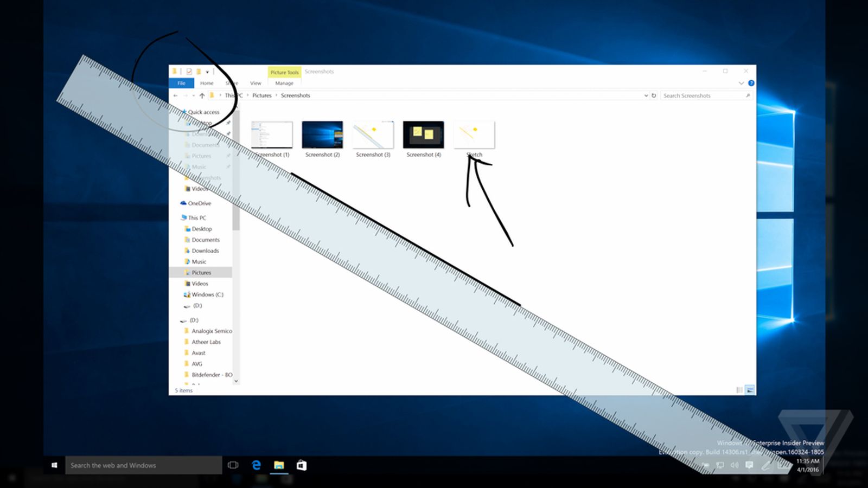Image resolution: width=868 pixels, height=488 pixels.
Task: Click the Properties icon in the Quick Access Toolbar
Action: pyautogui.click(x=188, y=72)
